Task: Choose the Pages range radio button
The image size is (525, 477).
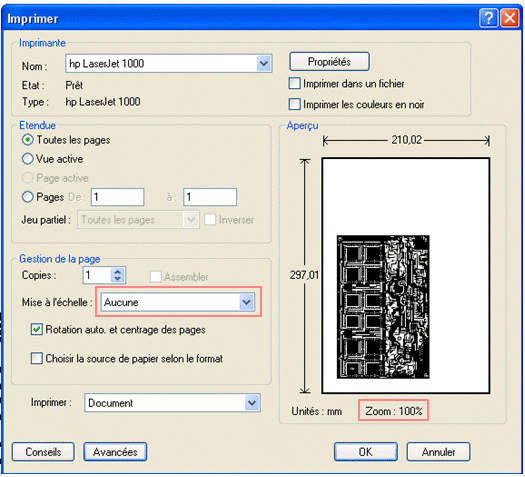Action: point(27,197)
